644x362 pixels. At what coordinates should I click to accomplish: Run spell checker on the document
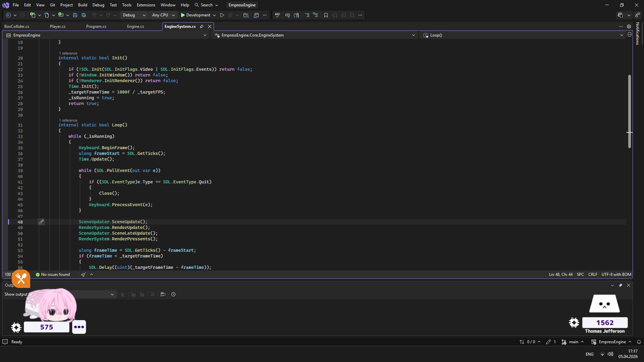[x=277, y=15]
